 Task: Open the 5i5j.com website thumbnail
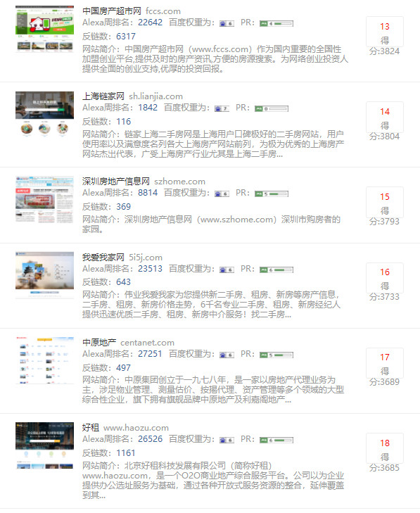44,275
